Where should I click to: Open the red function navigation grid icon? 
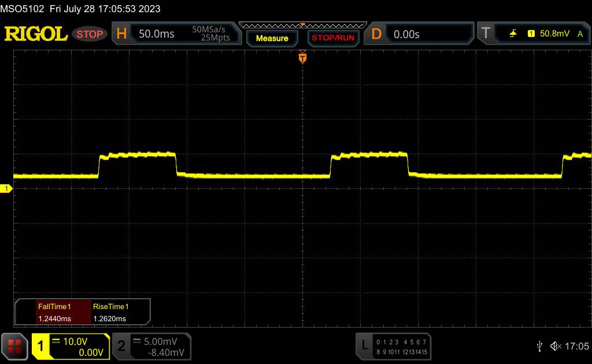pos(14,347)
